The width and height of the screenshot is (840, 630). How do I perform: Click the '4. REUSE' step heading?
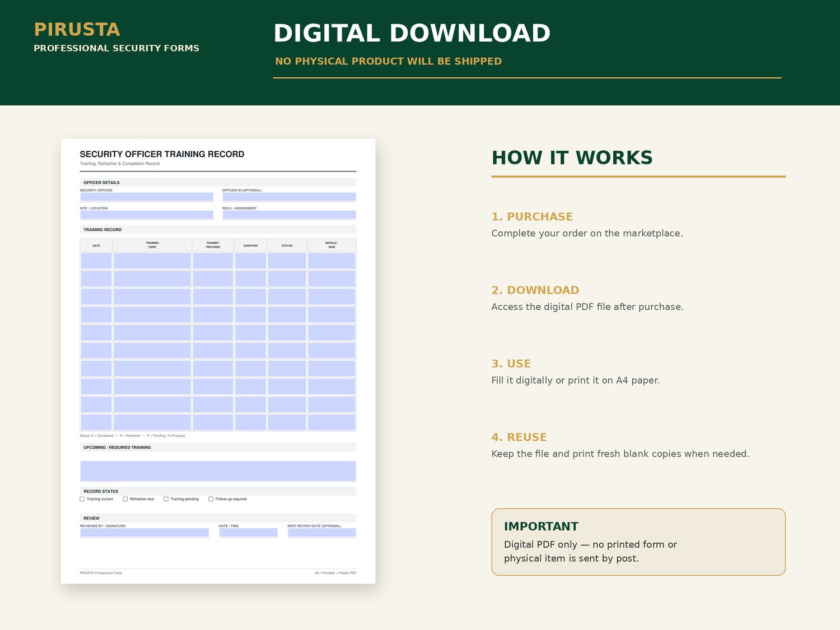519,437
